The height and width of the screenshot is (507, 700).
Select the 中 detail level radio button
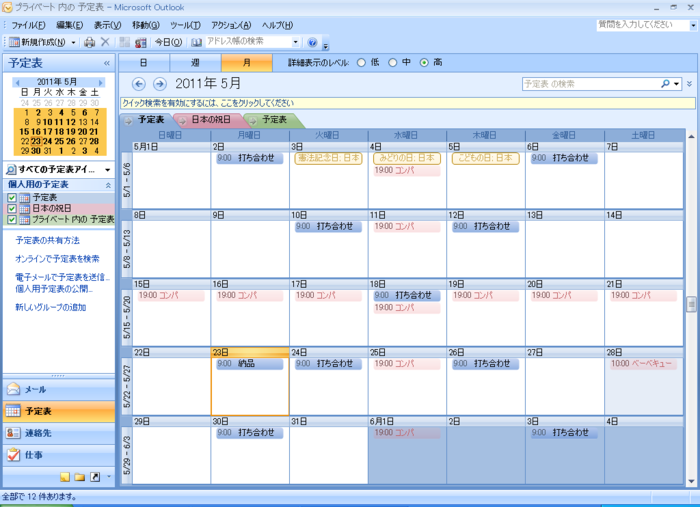click(392, 63)
